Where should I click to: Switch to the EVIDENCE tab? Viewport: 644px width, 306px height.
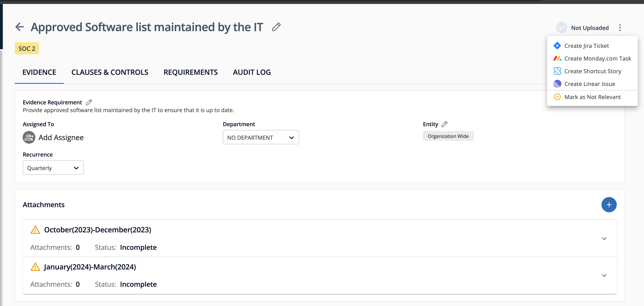pyautogui.click(x=39, y=72)
